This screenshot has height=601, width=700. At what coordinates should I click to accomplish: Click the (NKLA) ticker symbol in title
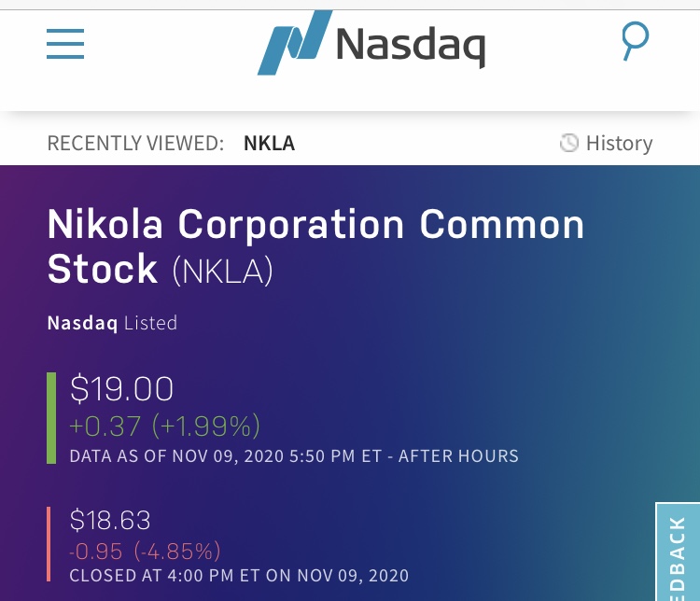pyautogui.click(x=222, y=271)
